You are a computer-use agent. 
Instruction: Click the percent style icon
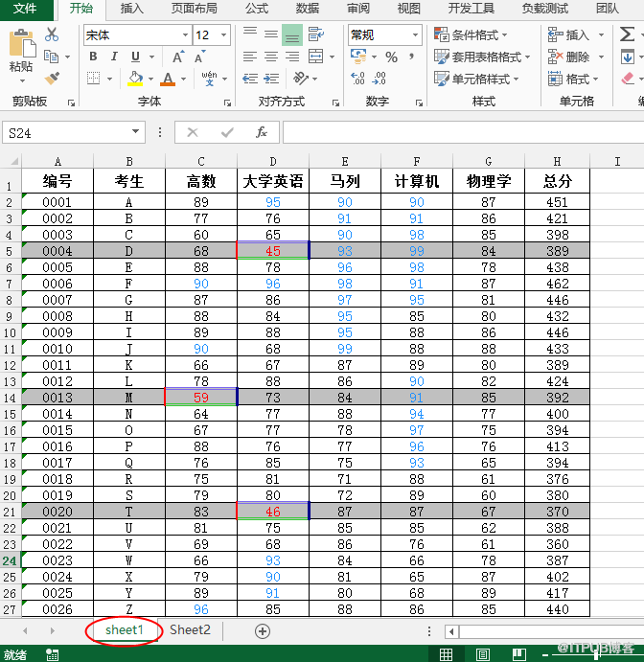pyautogui.click(x=391, y=57)
